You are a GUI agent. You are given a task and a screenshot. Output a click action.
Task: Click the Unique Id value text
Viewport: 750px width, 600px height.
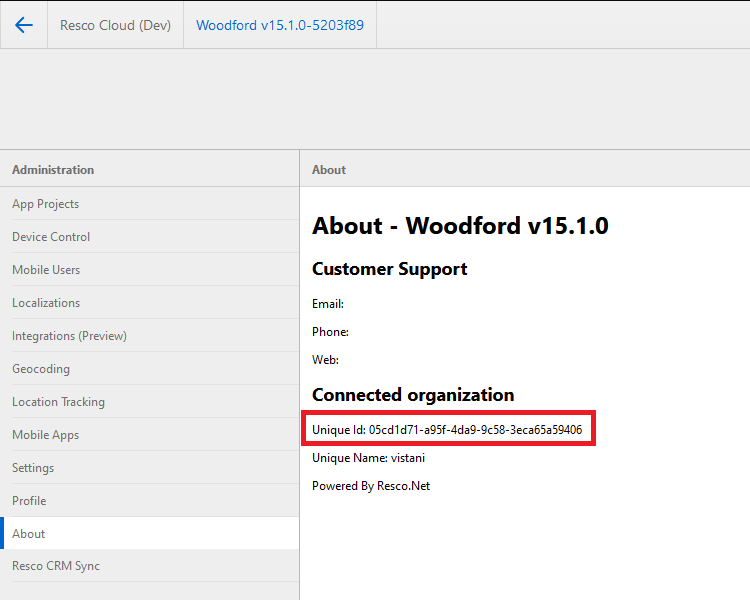[x=475, y=430]
